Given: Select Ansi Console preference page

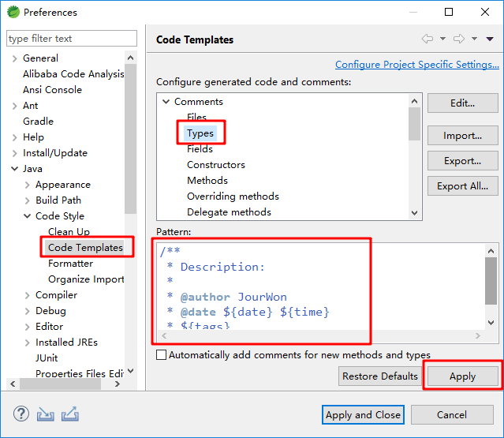Looking at the screenshot, I should tap(52, 90).
